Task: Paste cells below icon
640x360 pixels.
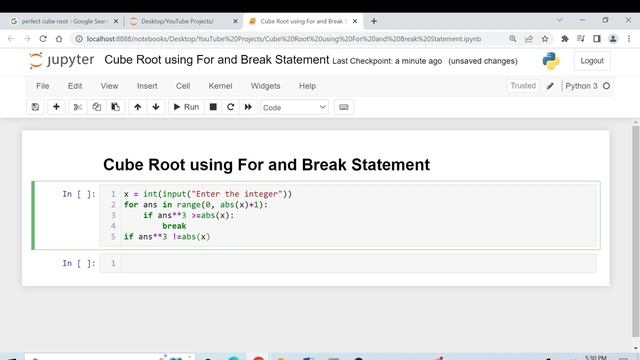Action: pos(116,107)
